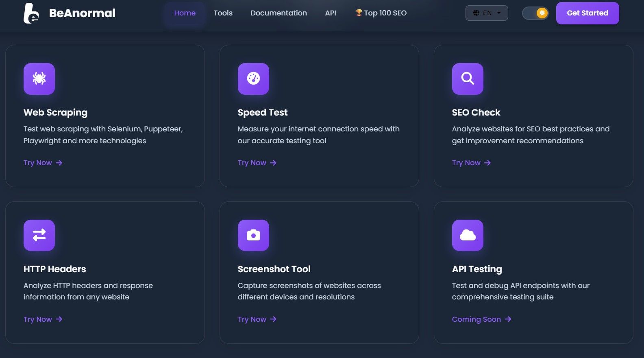
Task: Go to the Home nav tab
Action: point(185,13)
